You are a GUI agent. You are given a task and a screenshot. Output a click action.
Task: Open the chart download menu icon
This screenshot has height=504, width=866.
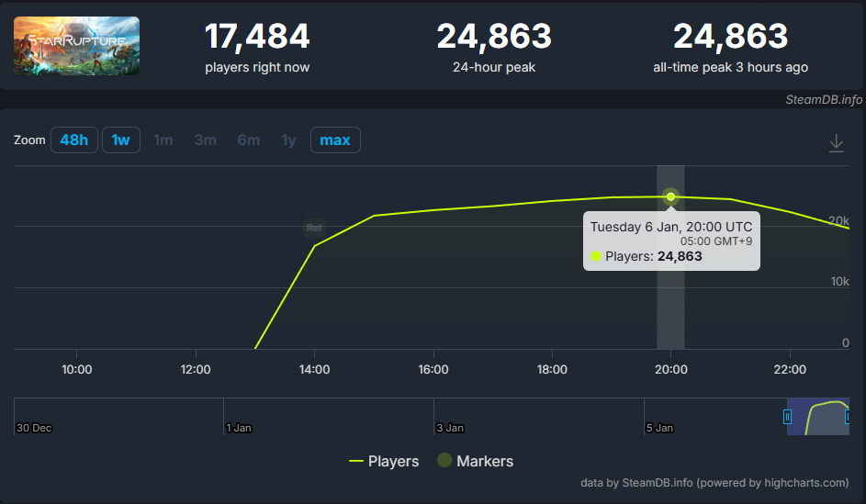(x=837, y=143)
